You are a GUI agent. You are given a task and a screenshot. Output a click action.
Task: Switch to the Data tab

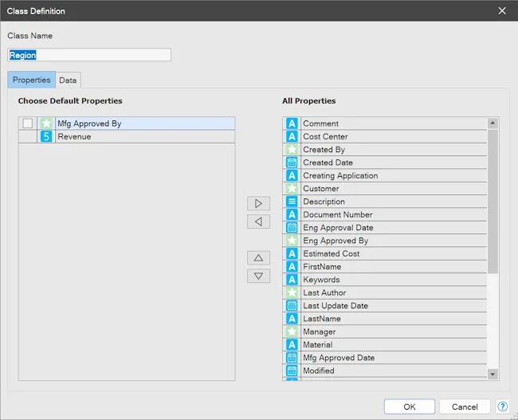coord(68,80)
